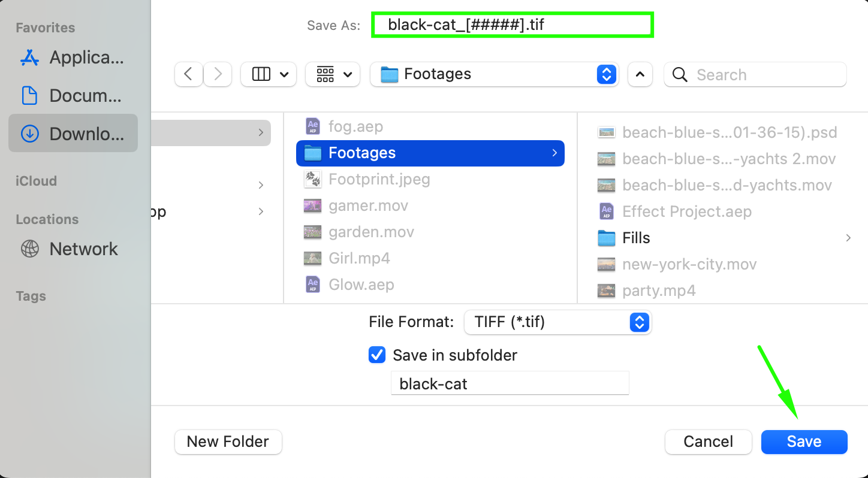Click the Applications sidebar icon
The width and height of the screenshot is (868, 478).
(x=29, y=58)
